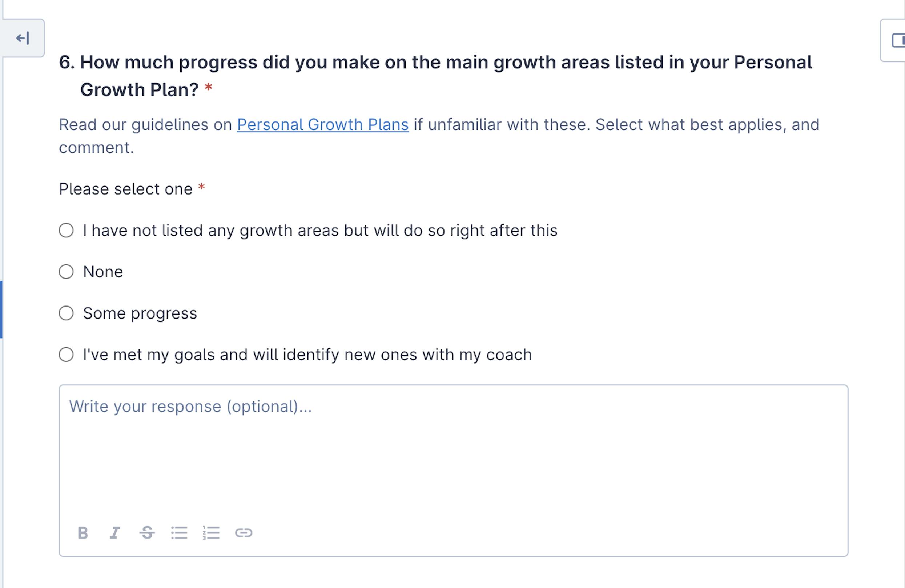Select 'I have not listed any growth areas' option

click(x=66, y=231)
